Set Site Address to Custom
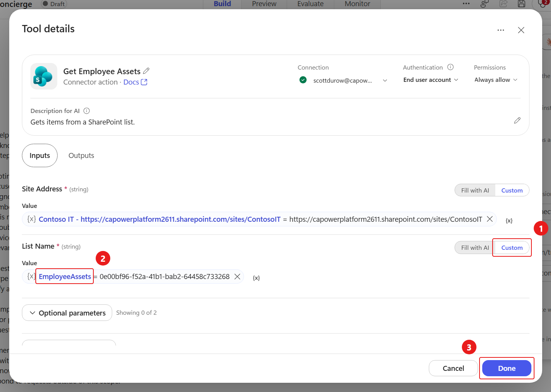The image size is (551, 392). (x=512, y=190)
